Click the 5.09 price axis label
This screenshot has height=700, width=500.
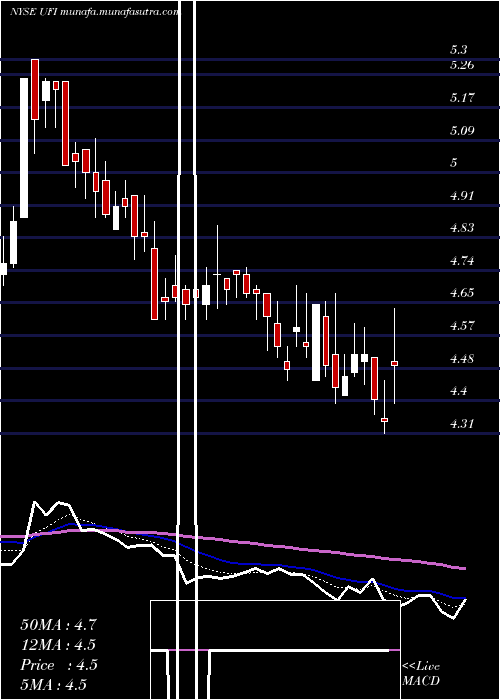coord(462,131)
